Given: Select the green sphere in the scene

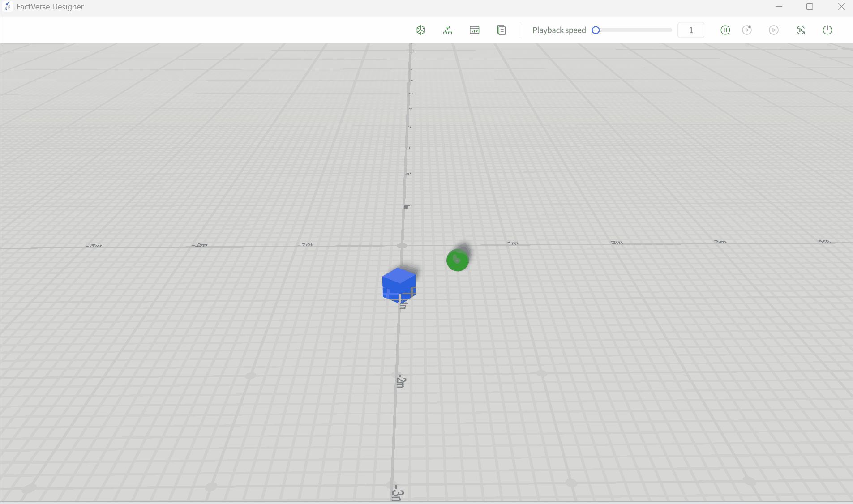Looking at the screenshot, I should [457, 260].
